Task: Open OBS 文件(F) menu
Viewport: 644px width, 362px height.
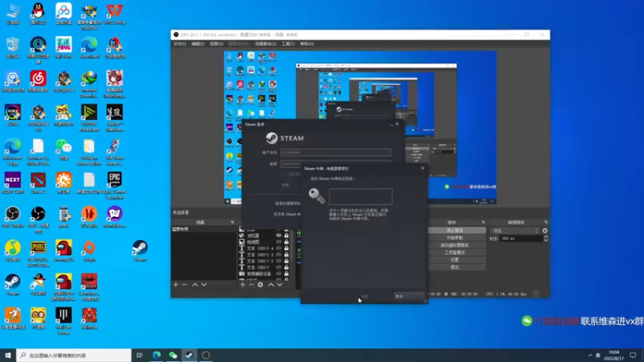Action: (180, 43)
